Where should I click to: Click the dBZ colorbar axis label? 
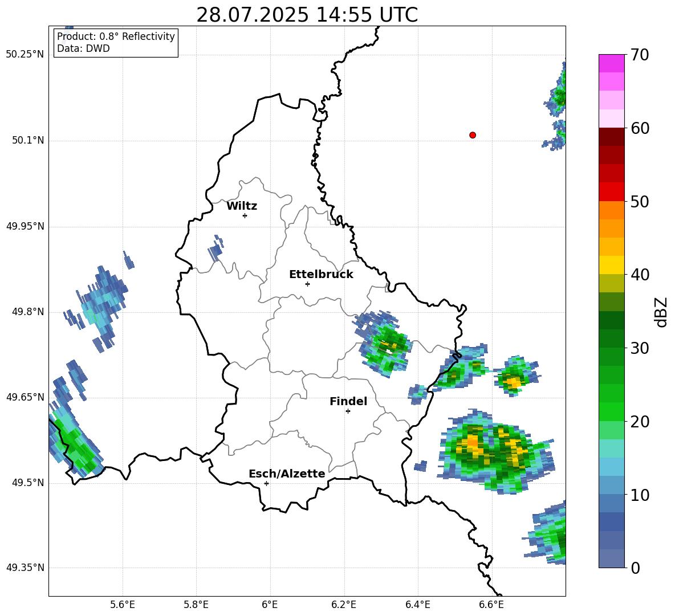click(661, 312)
